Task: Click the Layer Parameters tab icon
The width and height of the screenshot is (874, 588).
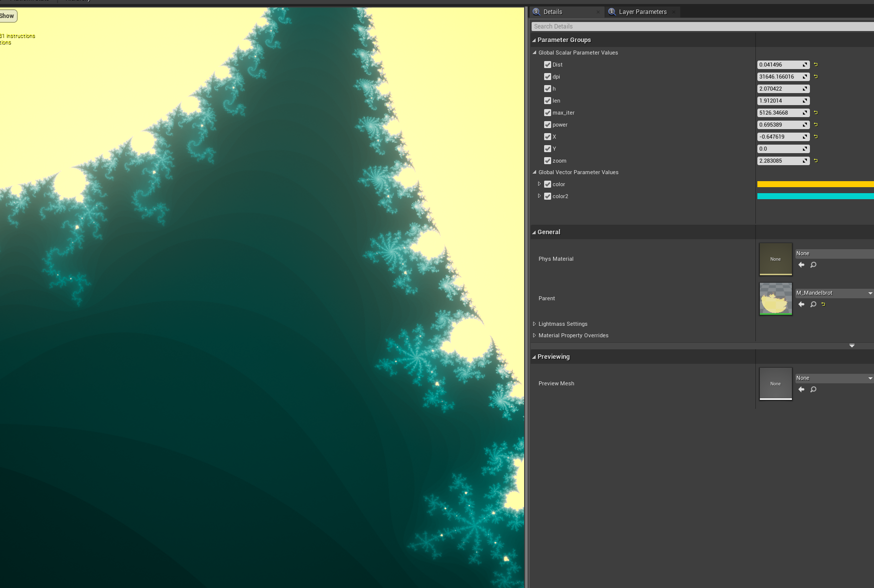Action: click(612, 12)
